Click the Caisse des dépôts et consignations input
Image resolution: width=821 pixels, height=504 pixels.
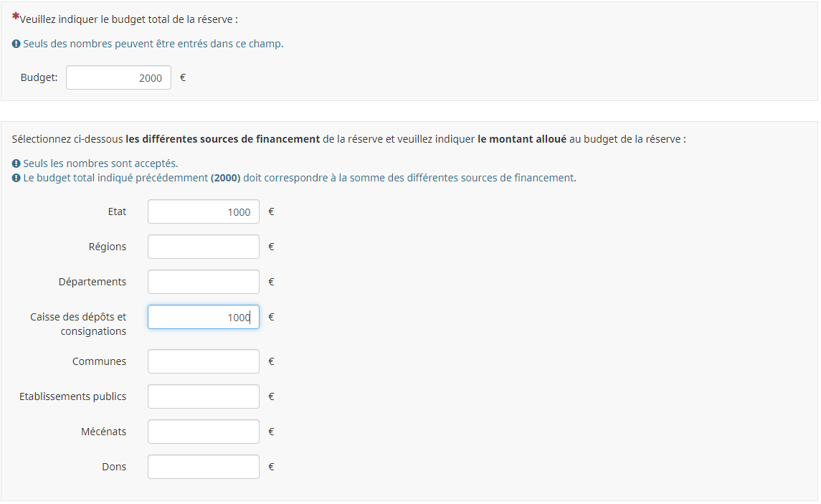(203, 317)
